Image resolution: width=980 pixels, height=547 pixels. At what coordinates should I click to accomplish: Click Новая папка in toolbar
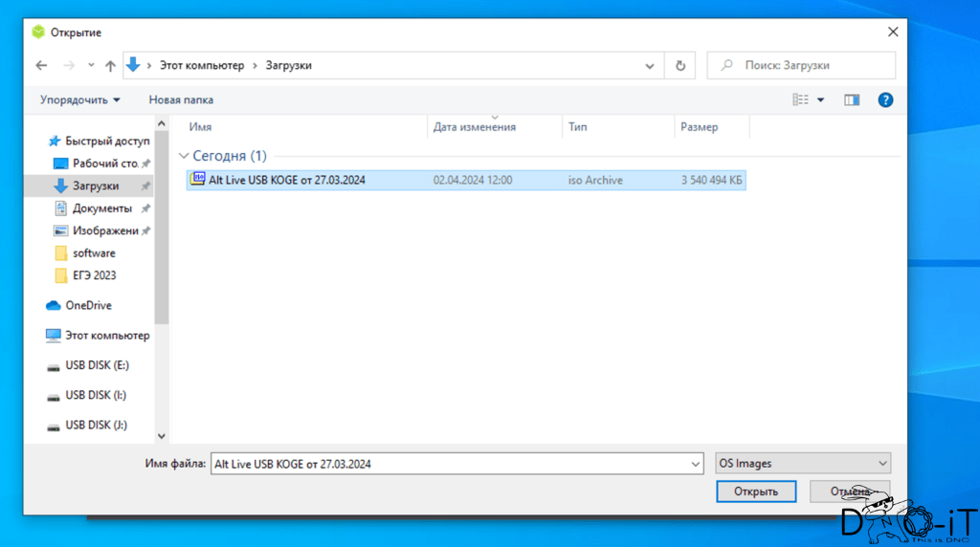181,99
